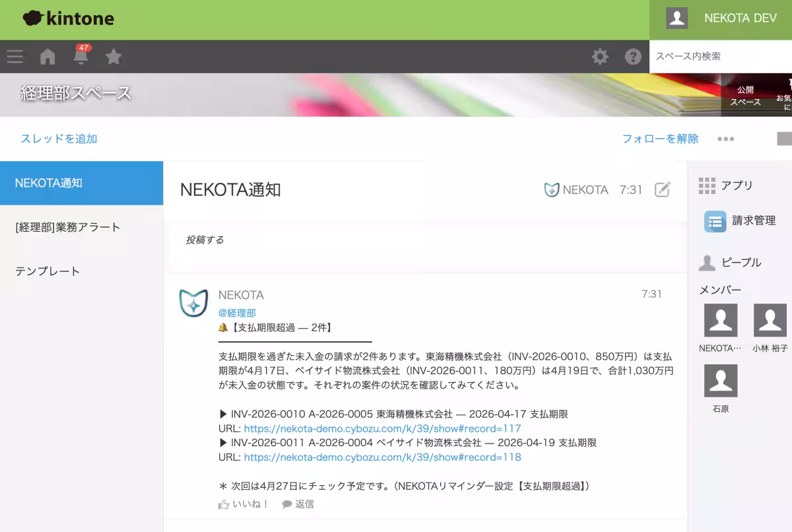Open notifications bell with 47 badge
792x532 pixels.
[81, 56]
